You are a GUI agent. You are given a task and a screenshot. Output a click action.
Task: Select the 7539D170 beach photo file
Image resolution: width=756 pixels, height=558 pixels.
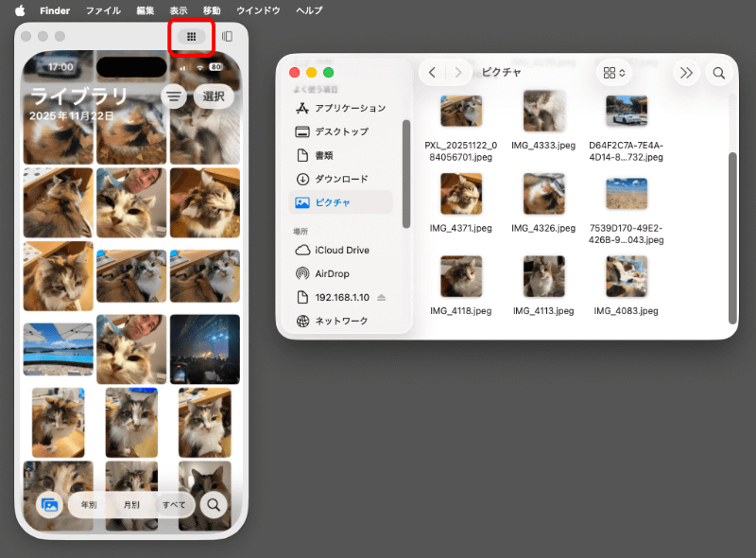627,194
